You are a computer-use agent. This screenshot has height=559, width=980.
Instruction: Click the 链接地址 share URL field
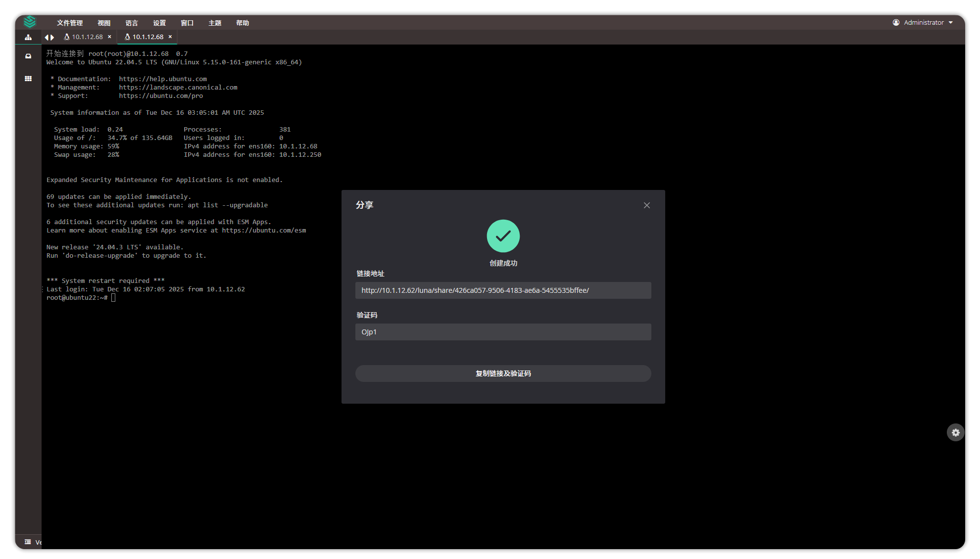503,290
